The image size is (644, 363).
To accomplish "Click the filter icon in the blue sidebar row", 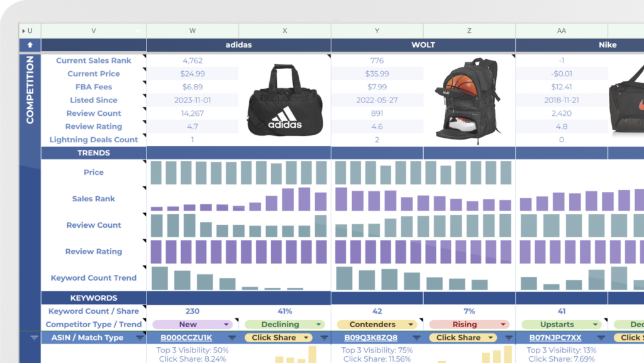I will click(34, 338).
